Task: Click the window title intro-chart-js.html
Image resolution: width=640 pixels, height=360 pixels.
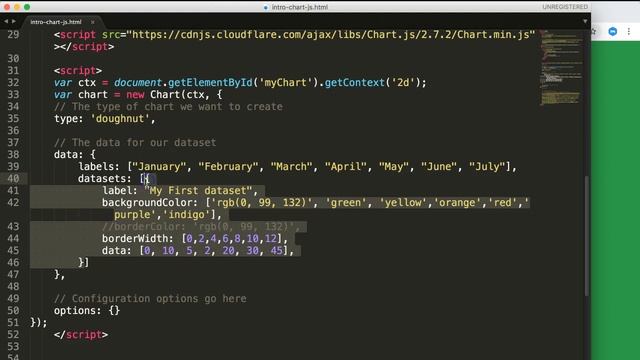Action: tap(300, 7)
